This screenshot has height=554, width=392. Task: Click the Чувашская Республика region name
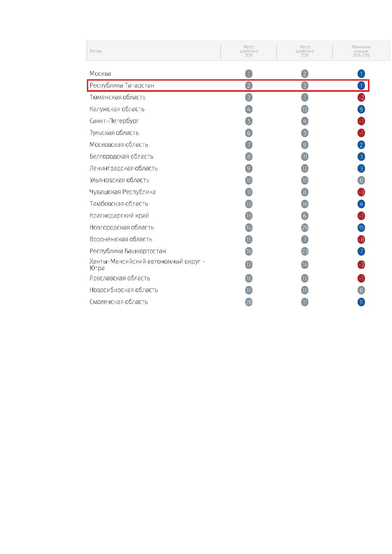(122, 192)
